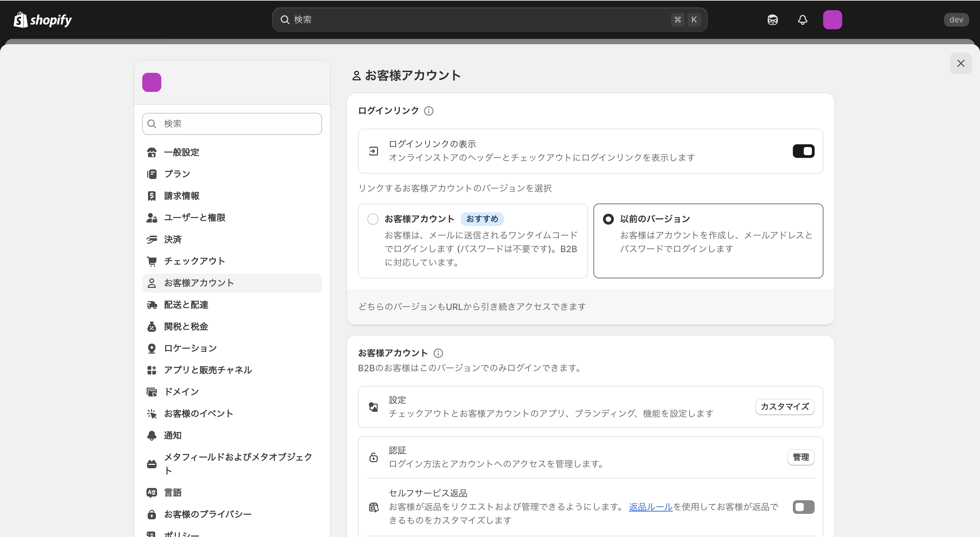Image resolution: width=980 pixels, height=537 pixels.
Task: Select お客様アカウント sidebar item
Action: (x=232, y=283)
